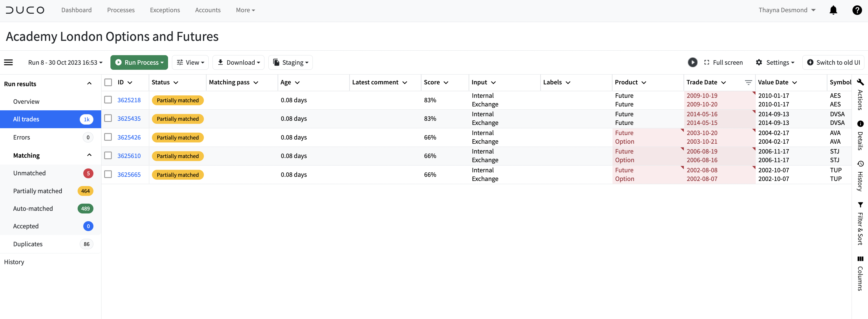Collapse the Matching section
The height and width of the screenshot is (319, 868).
pyautogui.click(x=89, y=155)
